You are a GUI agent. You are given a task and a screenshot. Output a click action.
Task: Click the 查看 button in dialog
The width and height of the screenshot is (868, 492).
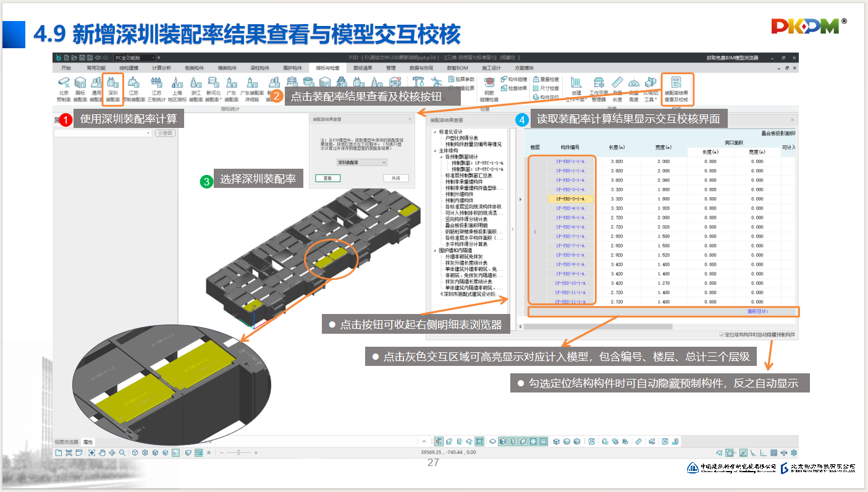(x=328, y=178)
